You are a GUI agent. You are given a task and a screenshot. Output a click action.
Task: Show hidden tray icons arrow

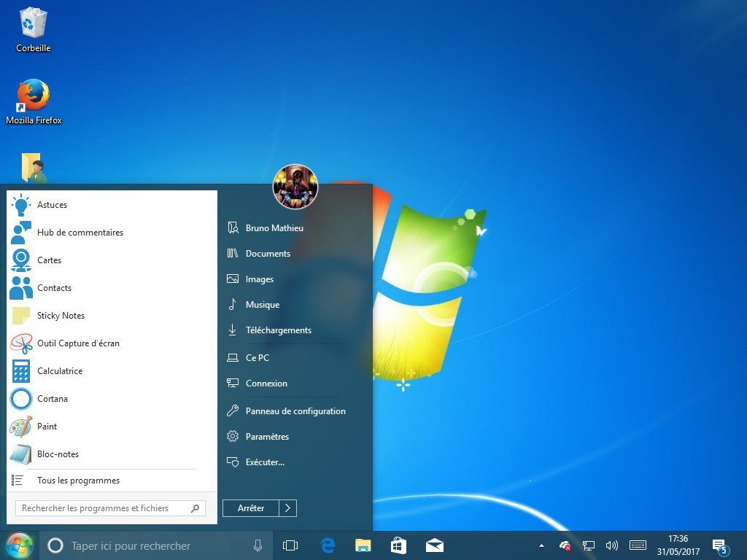tap(541, 545)
